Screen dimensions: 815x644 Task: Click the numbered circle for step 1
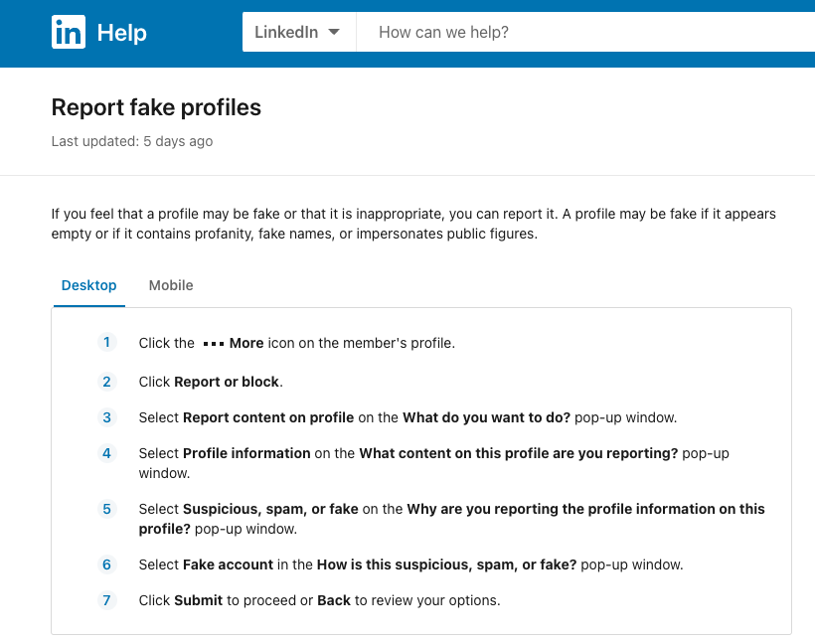(x=106, y=342)
